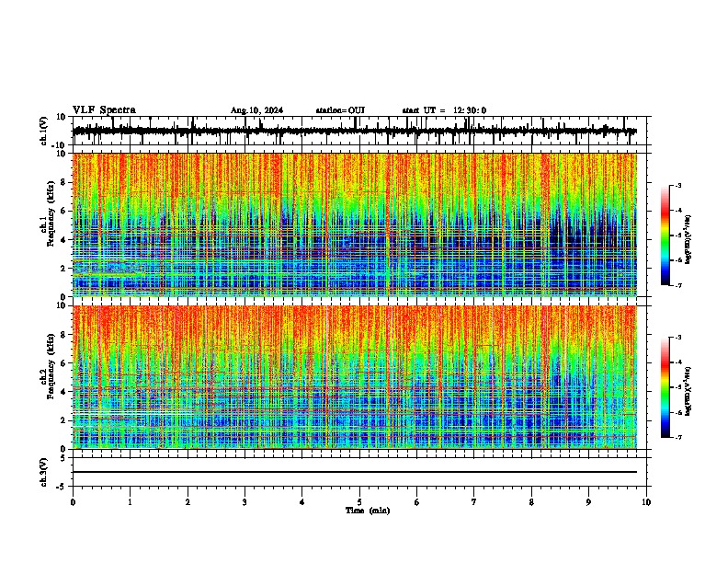Image resolution: width=728 pixels, height=563 pixels.
Task: Click the '-7' label on ch.2 color bar
Action: click(x=677, y=437)
